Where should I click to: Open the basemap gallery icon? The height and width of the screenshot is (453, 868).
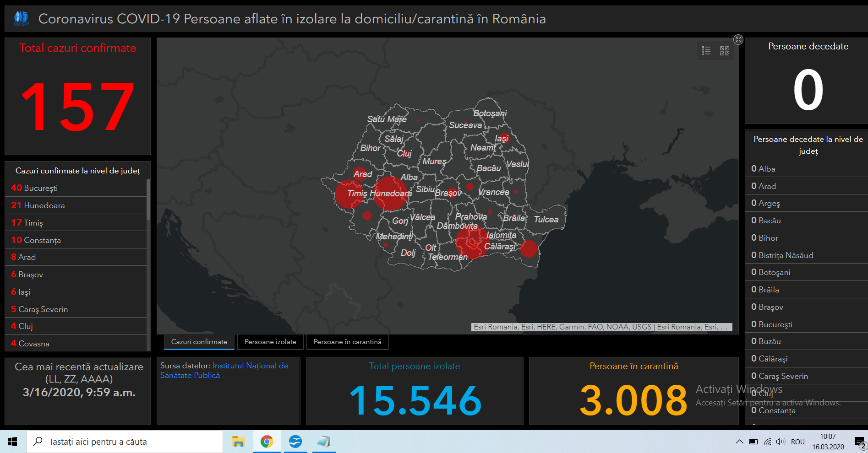[x=724, y=51]
